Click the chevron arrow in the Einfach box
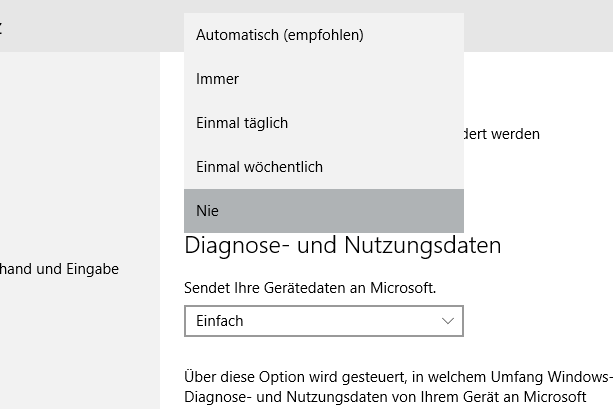This screenshot has height=409, width=613. point(447,321)
